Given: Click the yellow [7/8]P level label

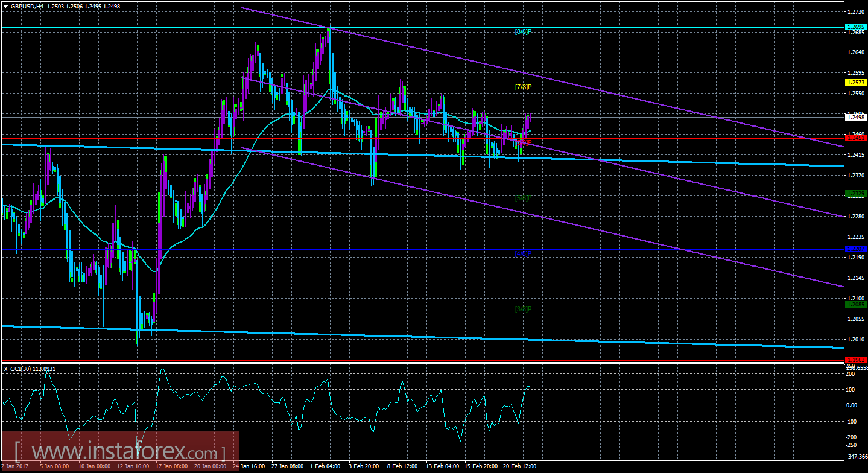Looking at the screenshot, I should coord(522,86).
